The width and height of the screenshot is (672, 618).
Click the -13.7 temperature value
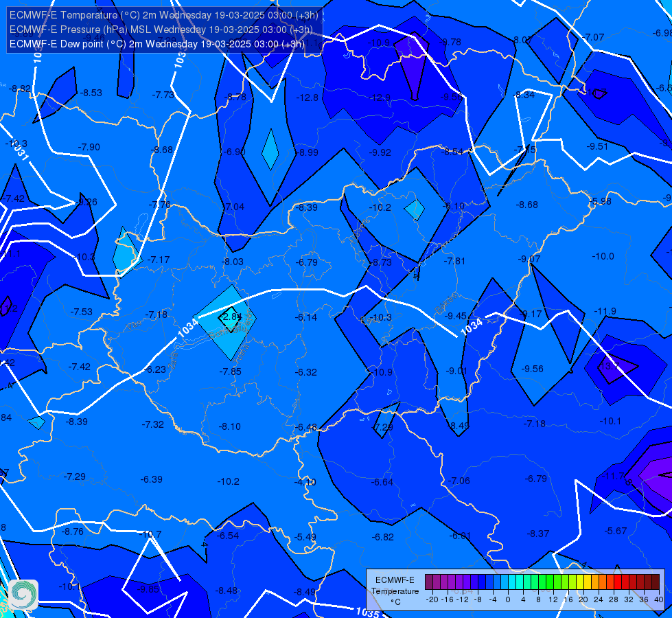pyautogui.click(x=609, y=366)
